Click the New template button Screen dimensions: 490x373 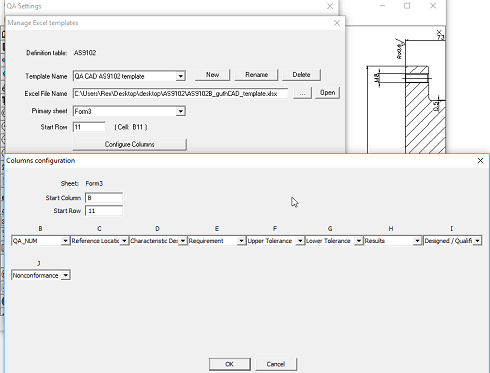coord(212,75)
